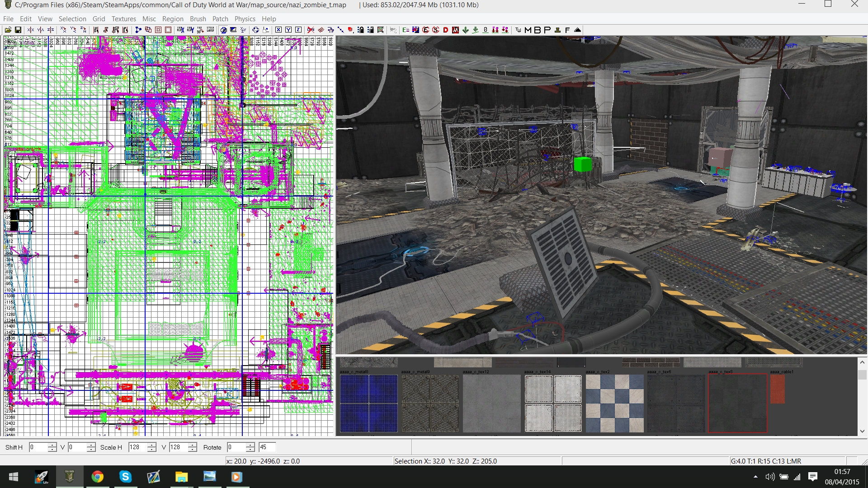Open the Brush menu
868x488 pixels.
198,19
